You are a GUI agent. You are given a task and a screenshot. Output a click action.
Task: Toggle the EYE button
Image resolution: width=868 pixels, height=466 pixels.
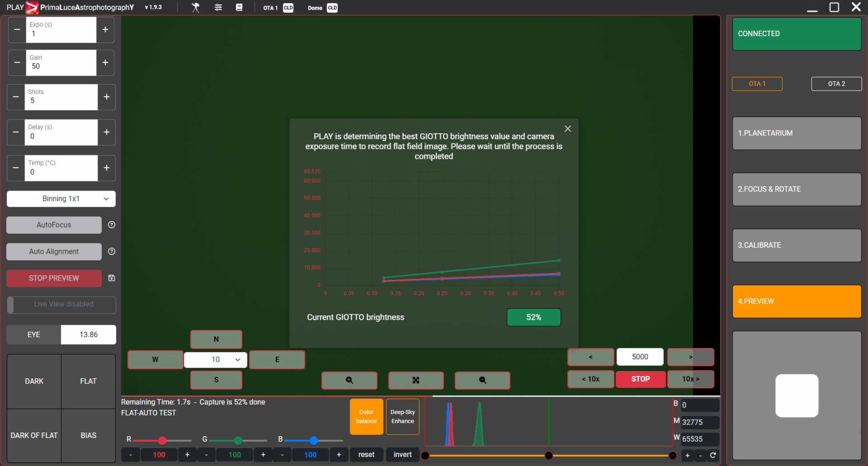(34, 335)
